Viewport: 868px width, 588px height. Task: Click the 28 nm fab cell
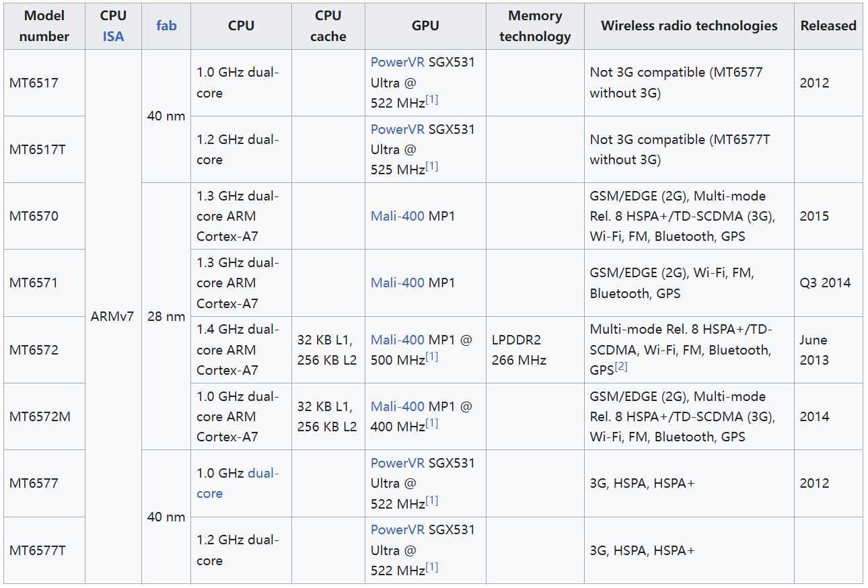pyautogui.click(x=166, y=316)
